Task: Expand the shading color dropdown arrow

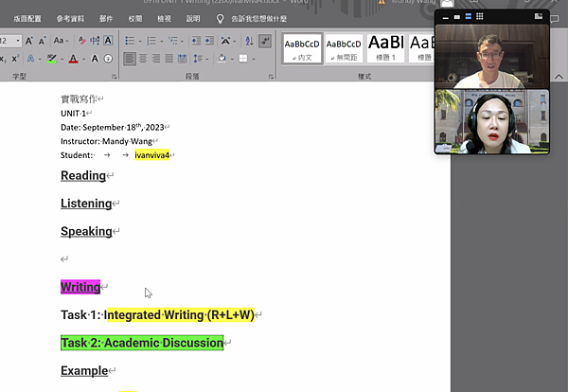Action: tap(232, 59)
